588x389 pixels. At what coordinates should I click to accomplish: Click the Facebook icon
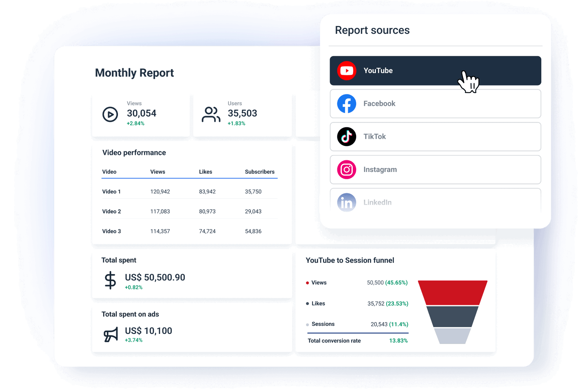(347, 104)
